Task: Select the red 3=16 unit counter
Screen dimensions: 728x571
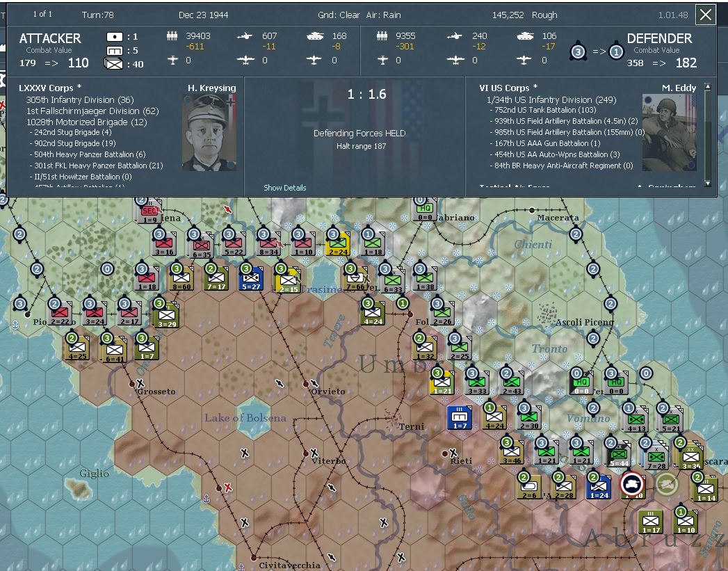Action: [164, 244]
